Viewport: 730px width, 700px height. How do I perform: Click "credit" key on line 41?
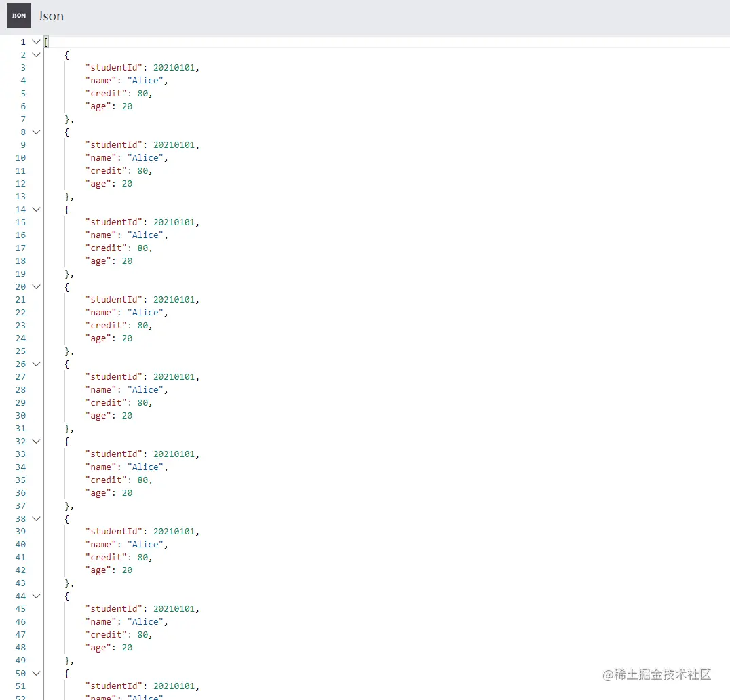point(106,557)
